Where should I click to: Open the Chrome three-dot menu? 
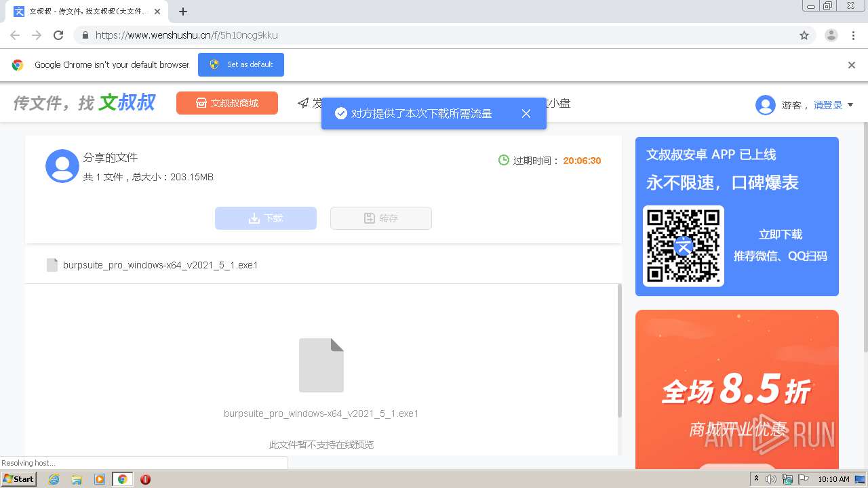pos(854,35)
